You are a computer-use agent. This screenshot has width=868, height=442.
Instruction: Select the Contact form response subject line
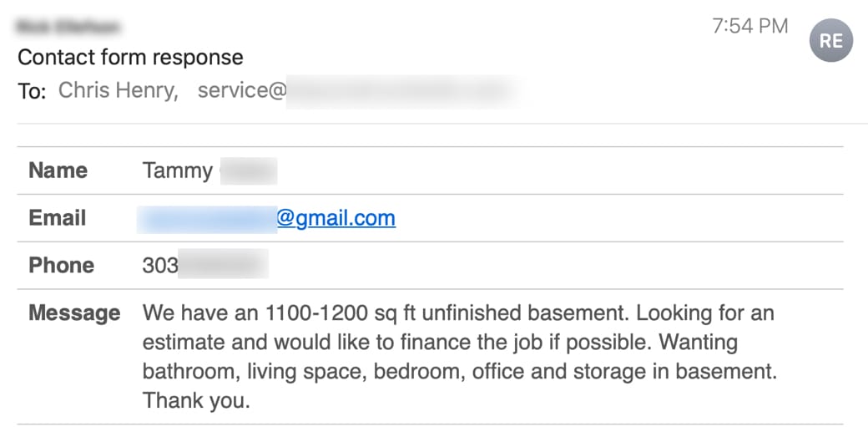click(x=130, y=57)
